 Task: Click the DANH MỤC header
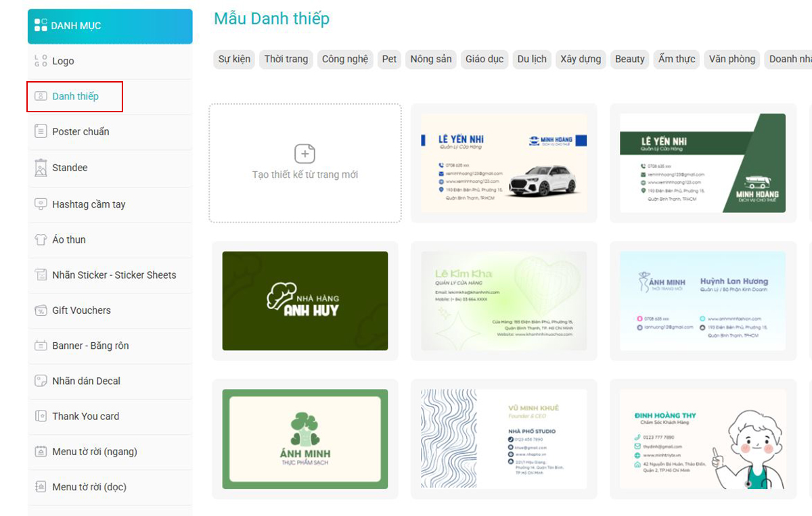coord(110,26)
